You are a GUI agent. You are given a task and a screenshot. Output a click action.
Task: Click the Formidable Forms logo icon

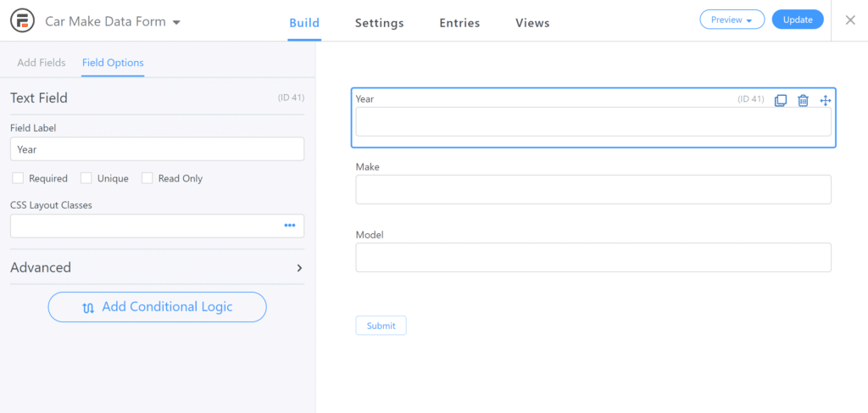(23, 21)
